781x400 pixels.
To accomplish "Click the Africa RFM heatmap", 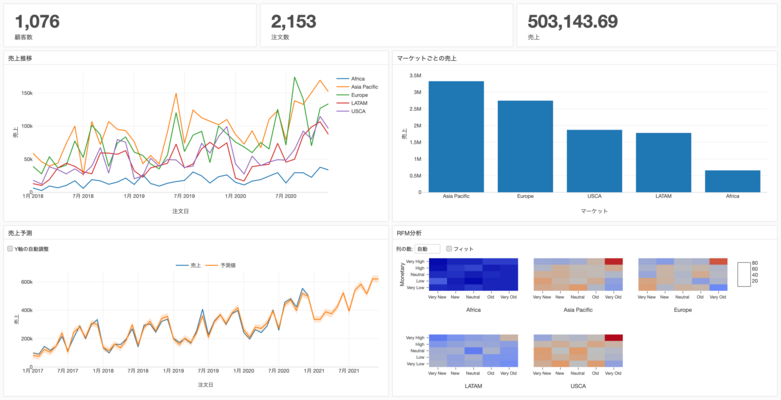I will pyautogui.click(x=474, y=274).
